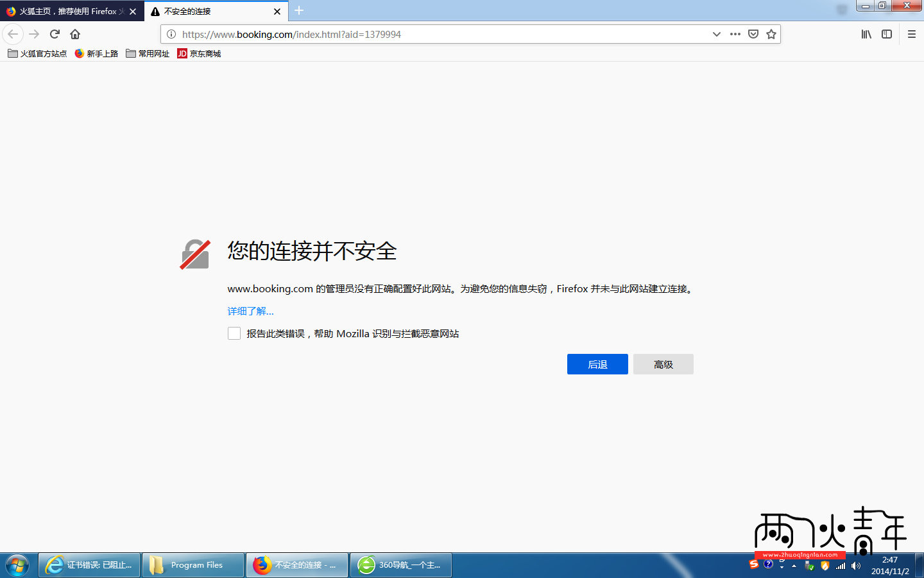Toggle the sidebars icon
This screenshot has height=578, width=924.
(887, 34)
